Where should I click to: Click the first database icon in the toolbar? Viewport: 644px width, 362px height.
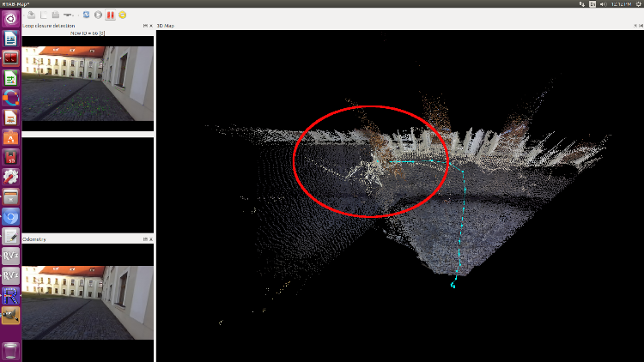(x=32, y=15)
